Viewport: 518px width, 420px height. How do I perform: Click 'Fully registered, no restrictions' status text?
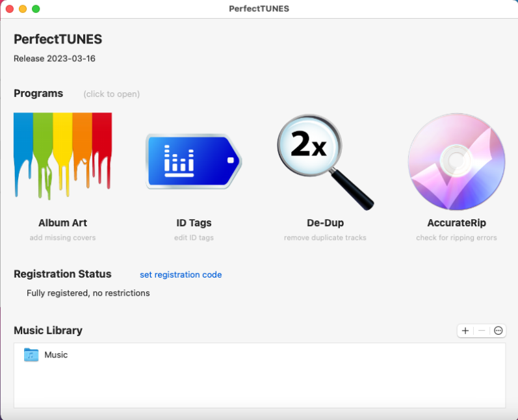tap(88, 293)
